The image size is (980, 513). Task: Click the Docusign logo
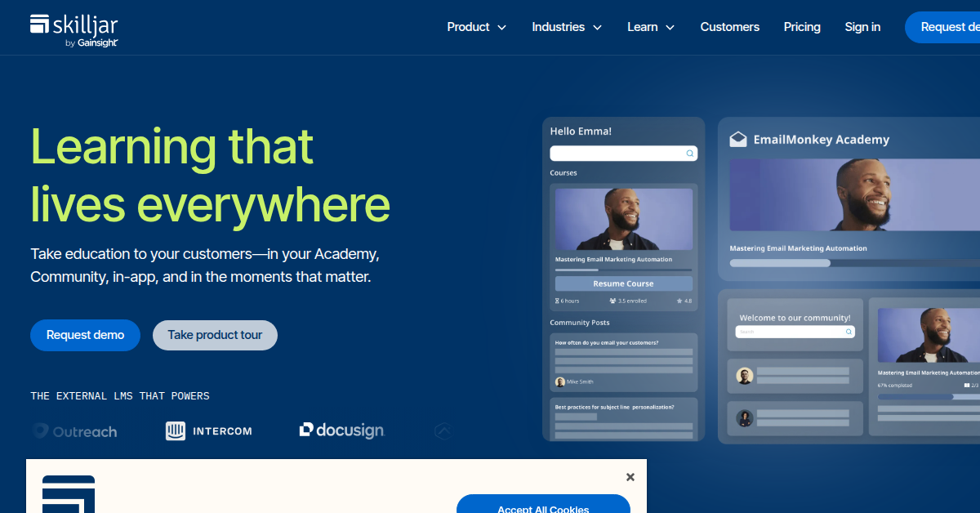pos(341,430)
